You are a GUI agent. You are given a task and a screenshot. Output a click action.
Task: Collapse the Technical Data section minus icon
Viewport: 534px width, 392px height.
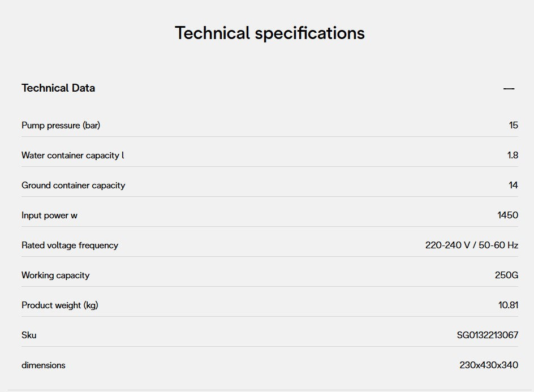click(x=509, y=89)
